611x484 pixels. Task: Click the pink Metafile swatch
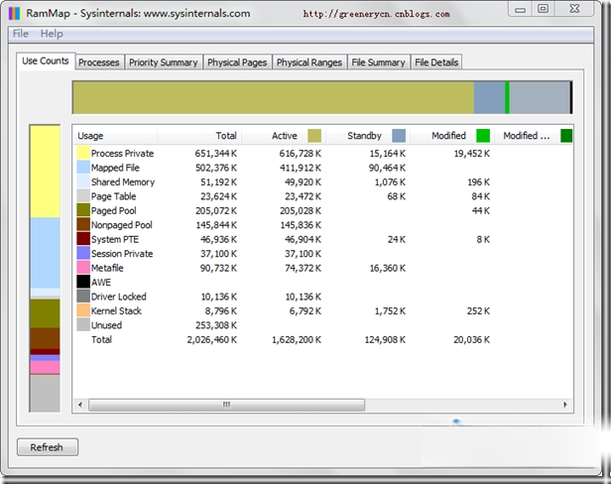tap(83, 268)
